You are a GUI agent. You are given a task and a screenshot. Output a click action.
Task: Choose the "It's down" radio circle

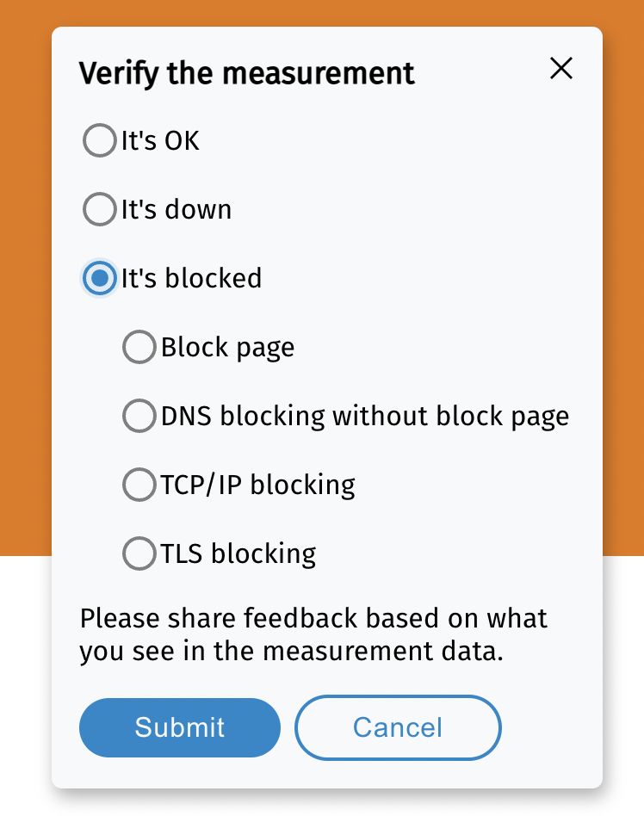(x=100, y=209)
